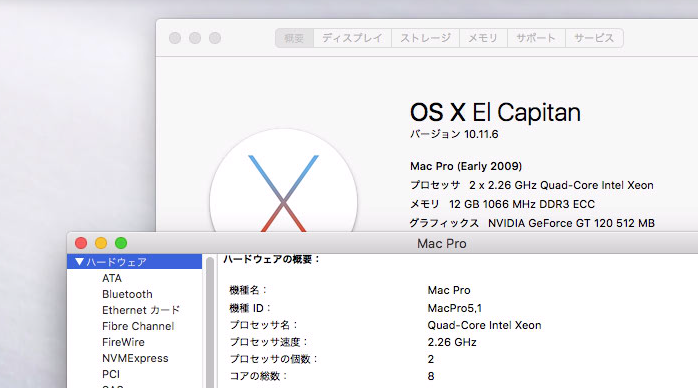
Task: Click the グラフィックス label
Action: 444,223
